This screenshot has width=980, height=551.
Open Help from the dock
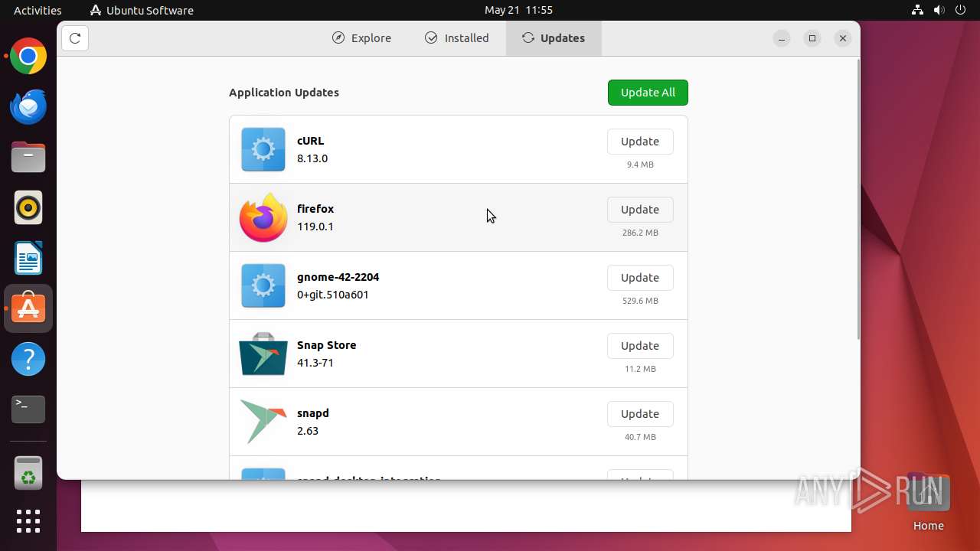click(28, 359)
